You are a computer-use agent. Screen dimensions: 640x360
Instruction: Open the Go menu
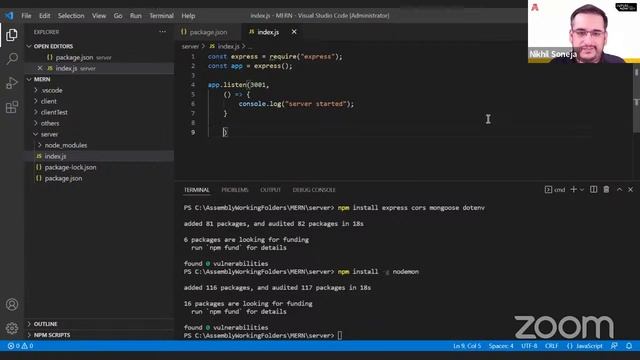(118, 16)
